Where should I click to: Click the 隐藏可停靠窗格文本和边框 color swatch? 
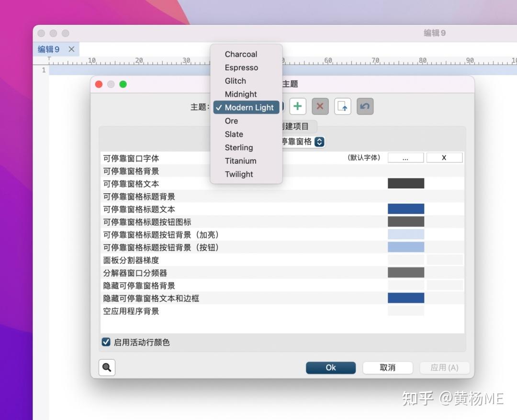pos(405,298)
